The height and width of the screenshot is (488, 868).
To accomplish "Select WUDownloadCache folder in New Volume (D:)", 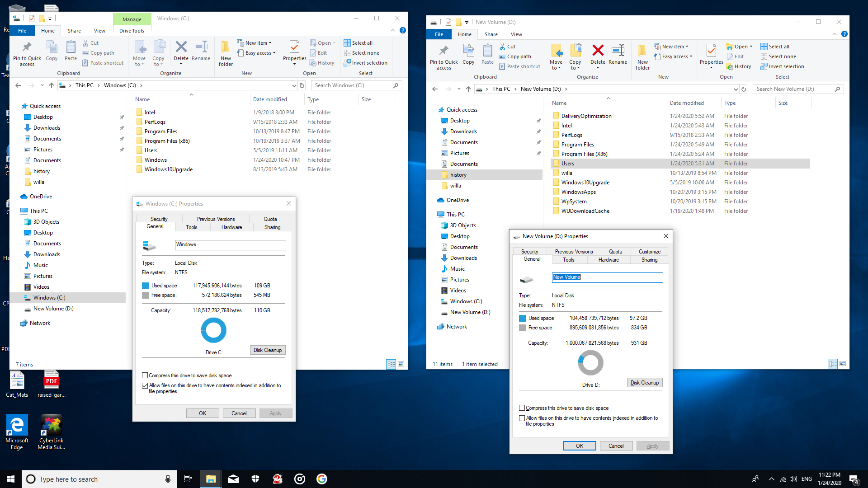I will [x=585, y=211].
